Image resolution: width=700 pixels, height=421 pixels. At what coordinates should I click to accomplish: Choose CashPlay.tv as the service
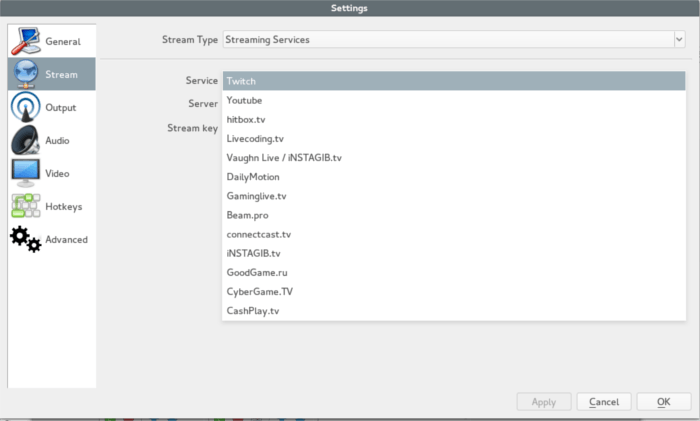pyautogui.click(x=454, y=311)
